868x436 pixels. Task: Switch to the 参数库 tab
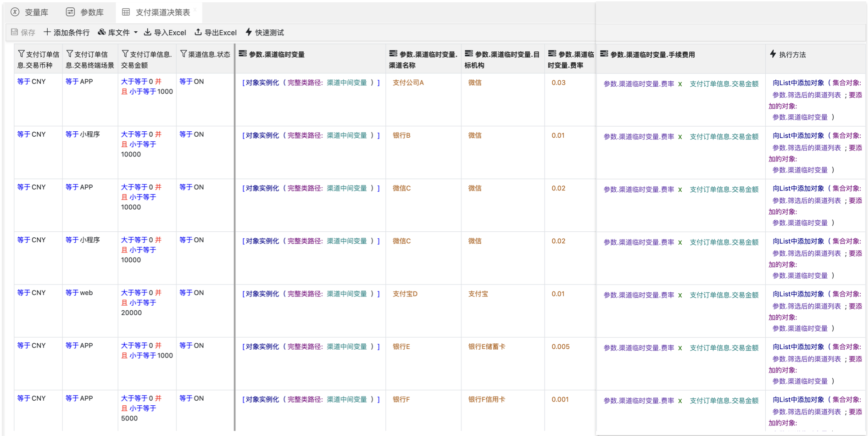click(x=85, y=12)
